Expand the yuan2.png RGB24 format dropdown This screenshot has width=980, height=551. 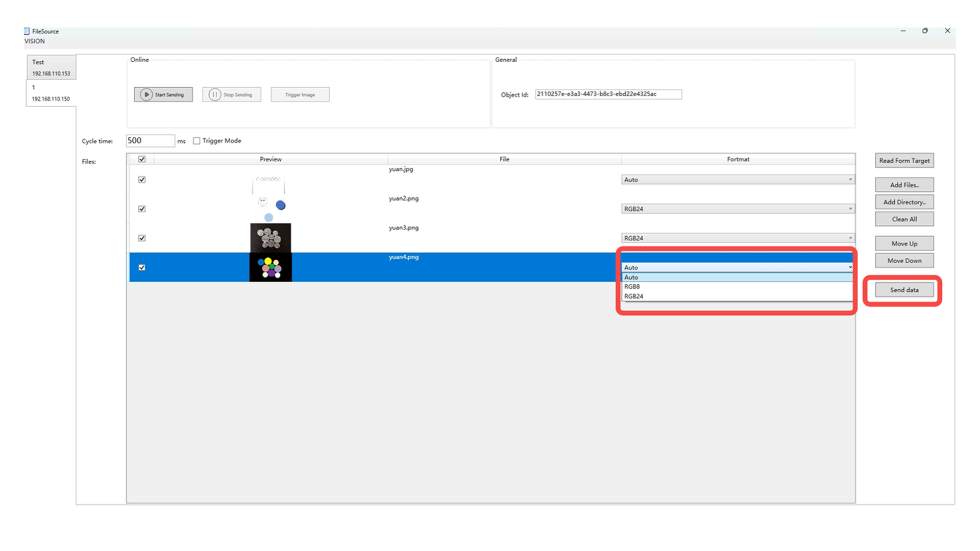(x=737, y=209)
